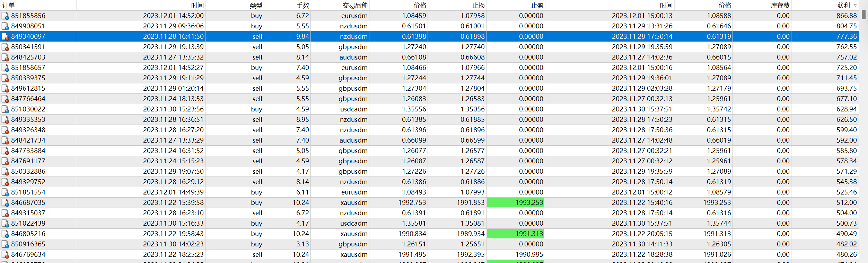Click the order icon for 850916365
Image resolution: width=868 pixels, height=263 pixels.
pyautogui.click(x=5, y=244)
